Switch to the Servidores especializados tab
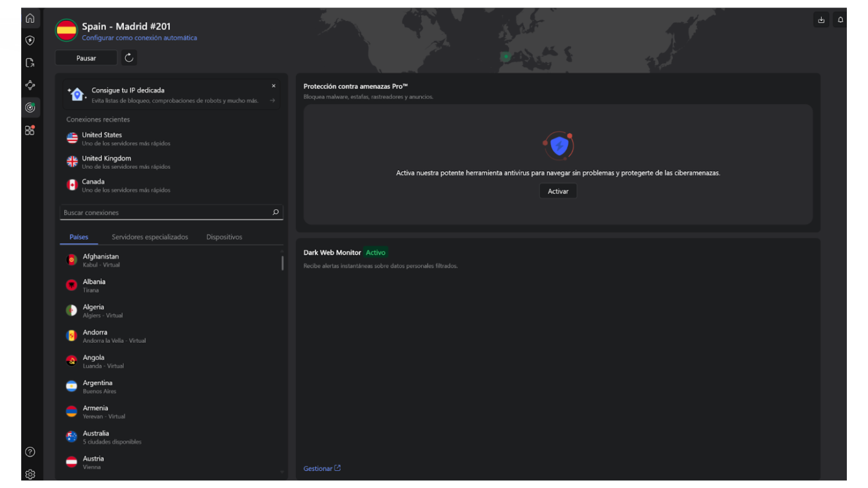The width and height of the screenshot is (868, 488). [150, 237]
